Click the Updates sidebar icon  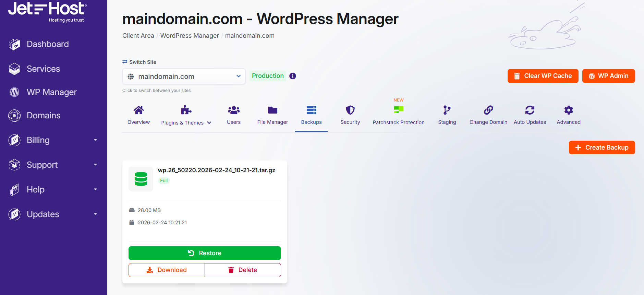pyautogui.click(x=14, y=214)
